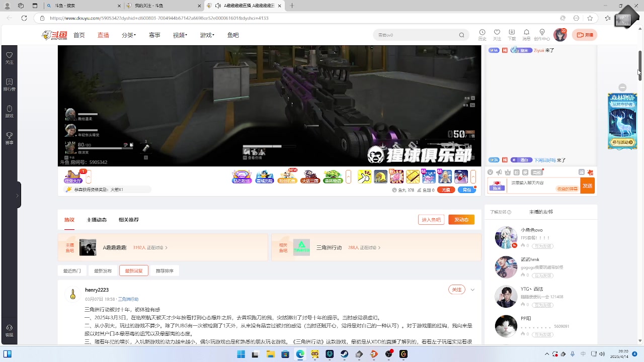
Task: Click the search magnifier icon in search box
Action: [x=461, y=35]
